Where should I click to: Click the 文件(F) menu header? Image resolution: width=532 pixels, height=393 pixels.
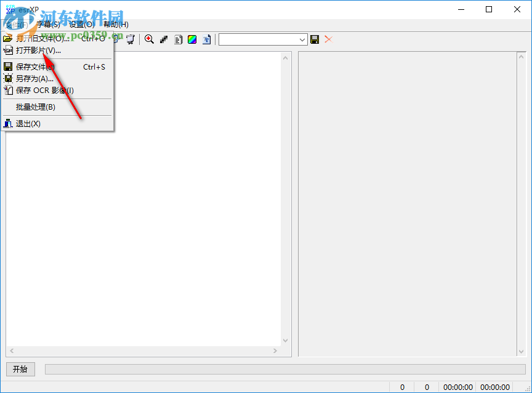(x=16, y=25)
